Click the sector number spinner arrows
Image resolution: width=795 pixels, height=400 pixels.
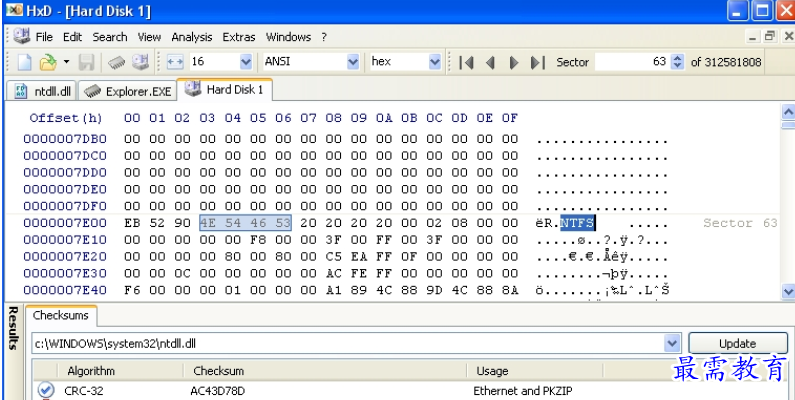(x=677, y=62)
